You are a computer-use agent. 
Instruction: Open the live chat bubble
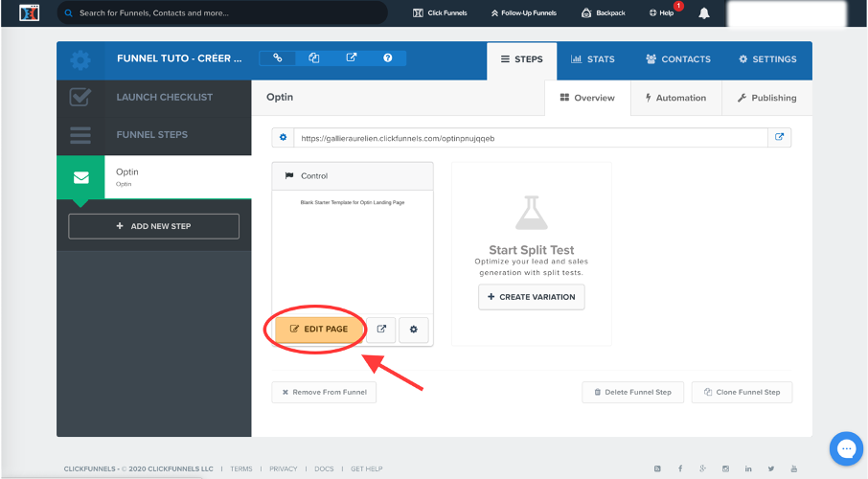(x=846, y=448)
